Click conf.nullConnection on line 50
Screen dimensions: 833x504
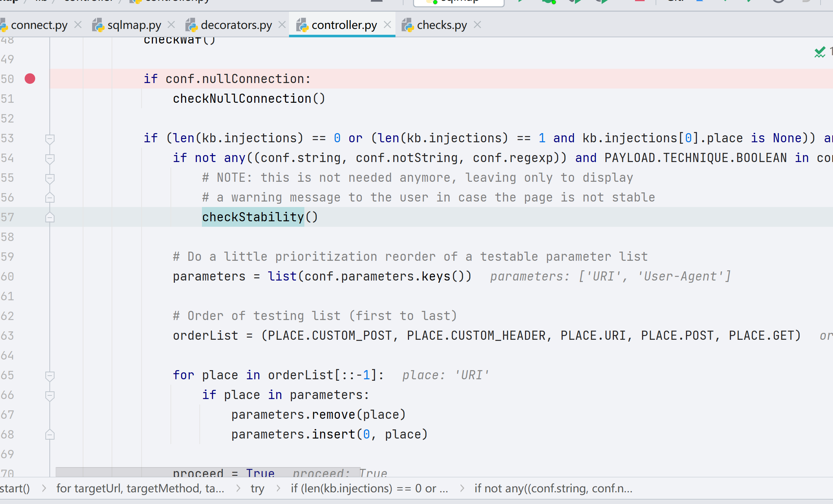(x=234, y=79)
